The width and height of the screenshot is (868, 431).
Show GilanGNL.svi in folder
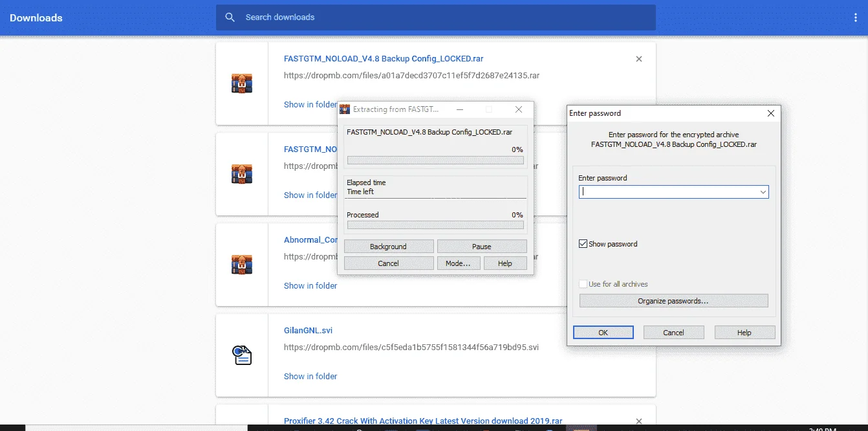[x=310, y=377]
